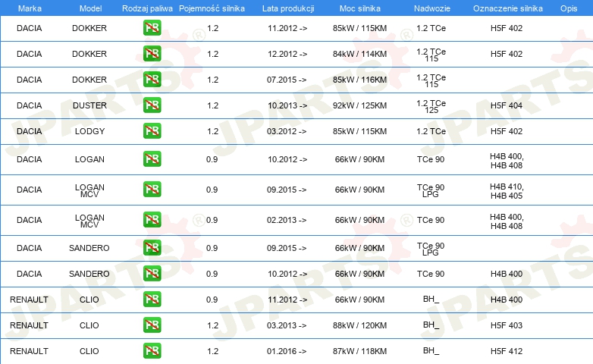Click production date 02.2013 ->

[x=287, y=220]
